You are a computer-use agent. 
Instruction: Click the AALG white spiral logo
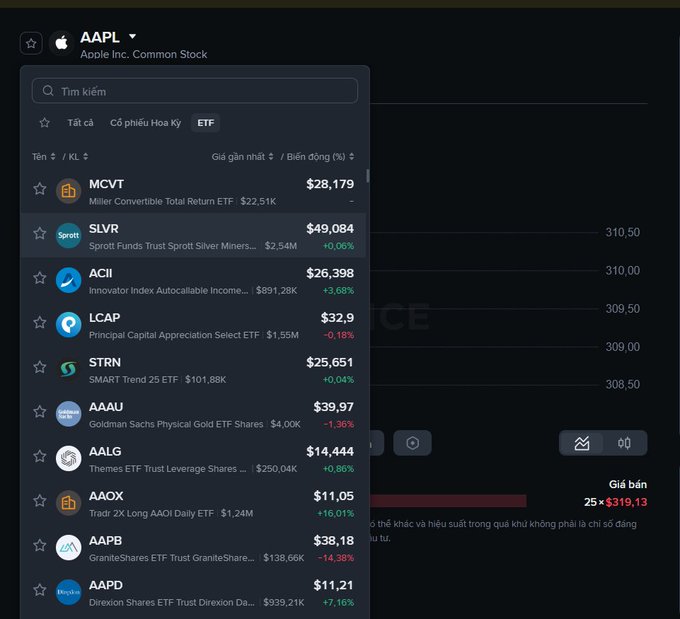coord(69,459)
